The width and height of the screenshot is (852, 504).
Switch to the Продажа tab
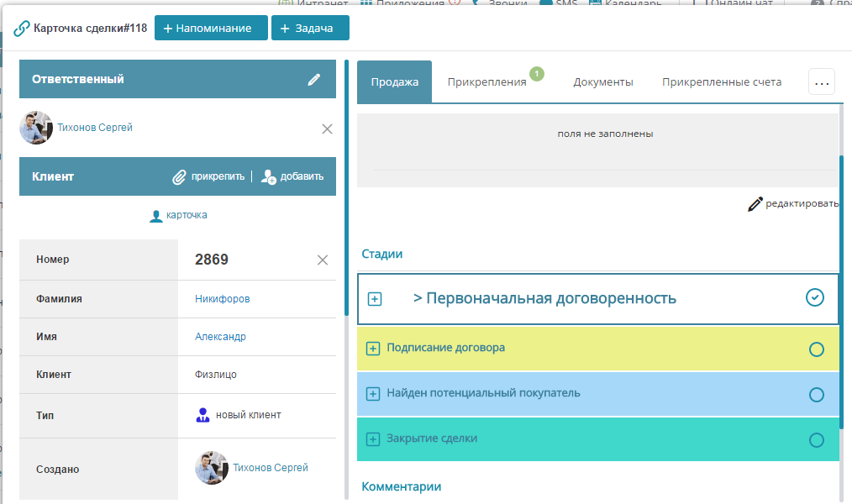click(394, 82)
